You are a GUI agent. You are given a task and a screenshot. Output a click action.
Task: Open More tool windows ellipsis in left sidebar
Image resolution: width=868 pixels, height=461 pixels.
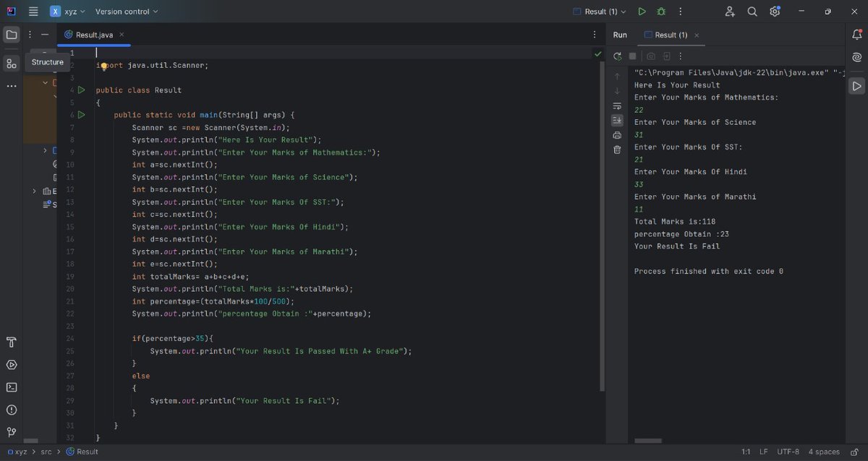pos(12,86)
